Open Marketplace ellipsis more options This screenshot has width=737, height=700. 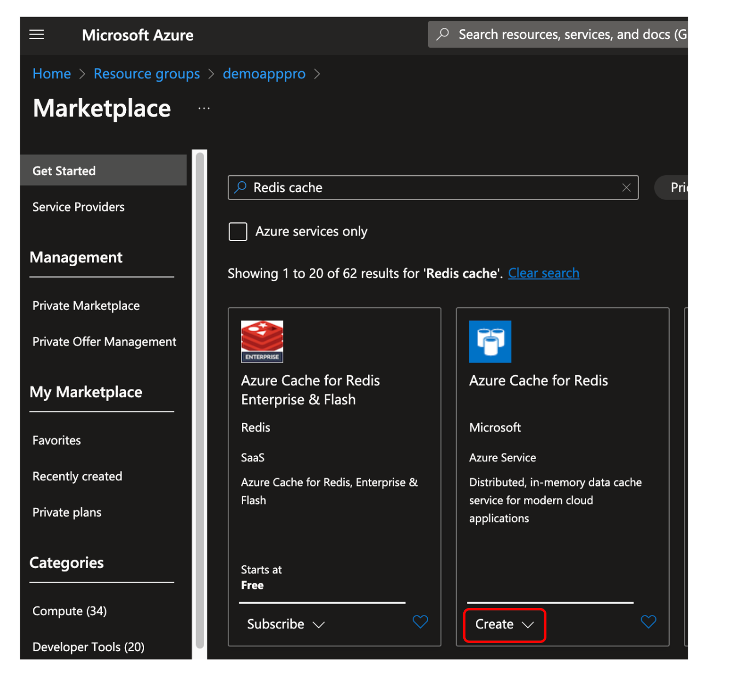coord(204,108)
